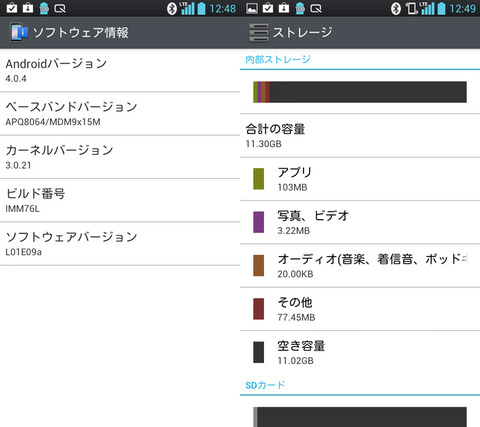Select the green Apps color swatch
Image resolution: width=480 pixels, height=427 pixels.
point(259,179)
